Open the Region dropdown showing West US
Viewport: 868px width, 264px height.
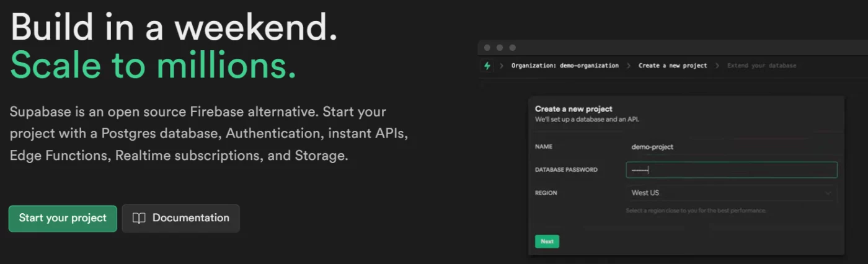tap(732, 193)
